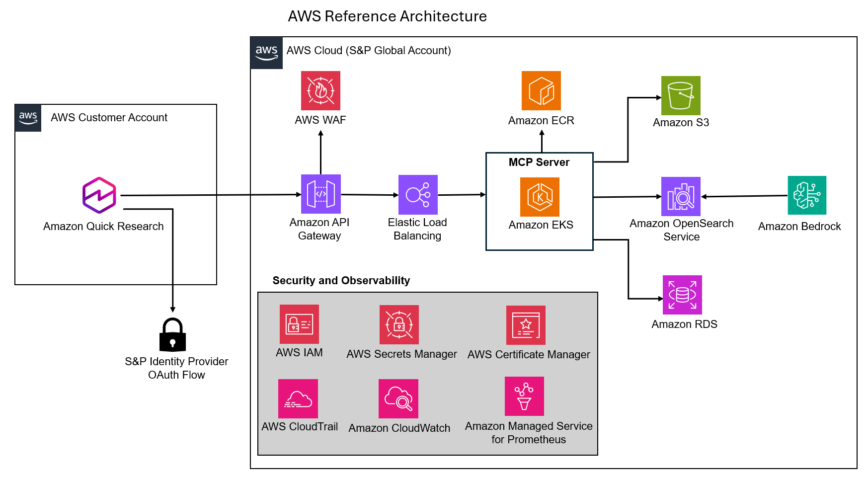Click the AWS Cloud account logo badge

[266, 52]
